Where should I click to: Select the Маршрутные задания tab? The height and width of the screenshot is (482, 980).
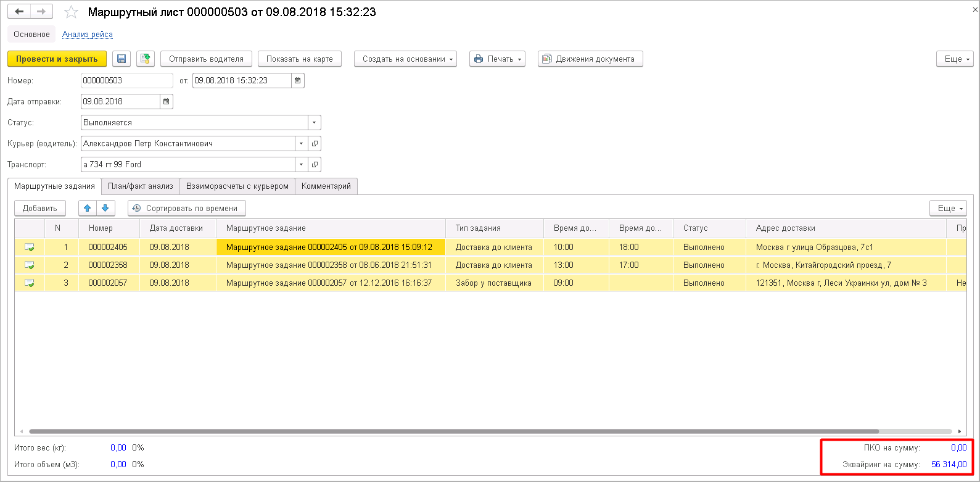(x=54, y=186)
